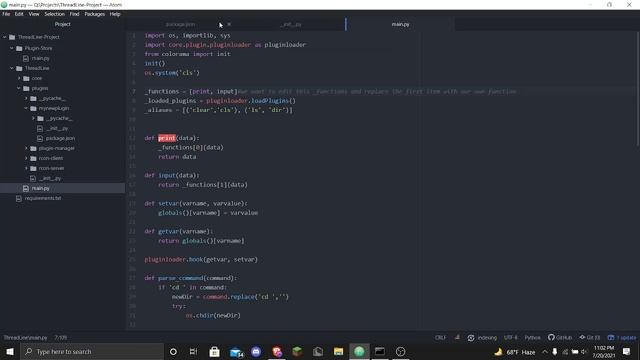Viewport: 640px width, 360px height.
Task: Open the terminal window from taskbar
Action: tap(380, 351)
